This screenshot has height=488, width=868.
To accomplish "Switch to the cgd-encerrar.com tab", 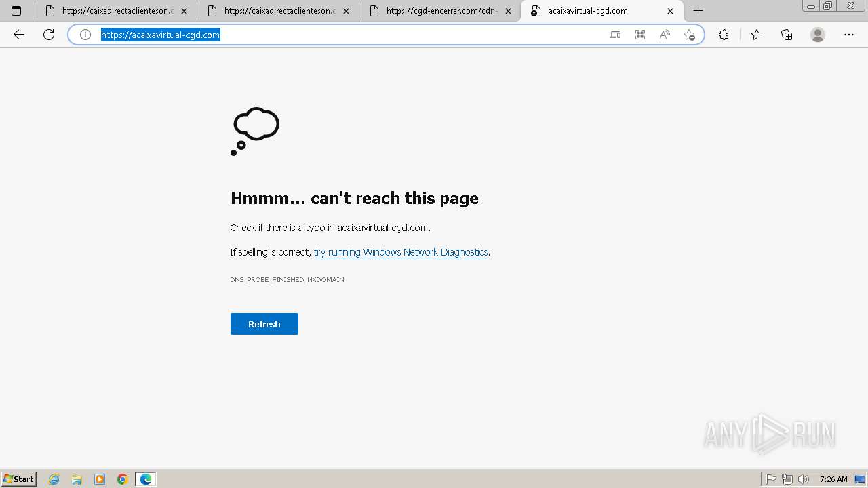I will point(441,11).
